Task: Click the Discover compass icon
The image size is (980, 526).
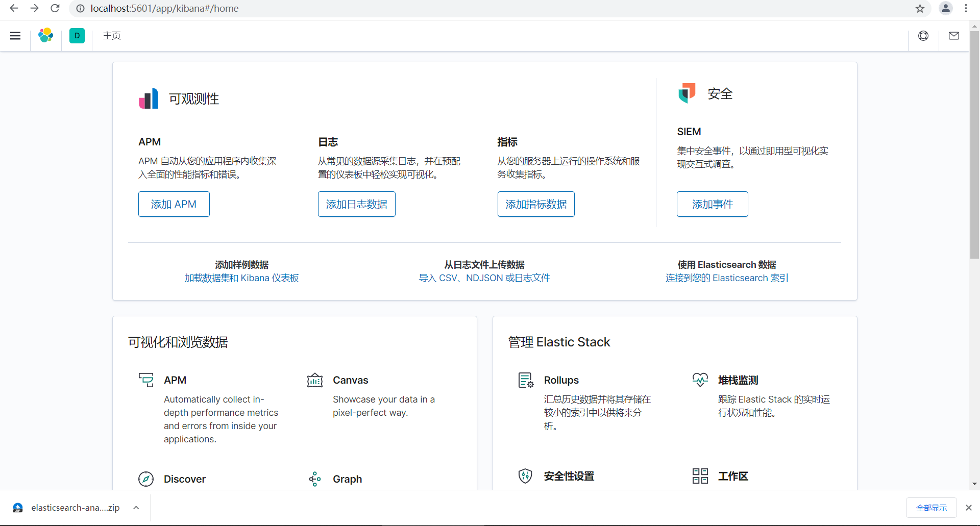Action: point(146,479)
